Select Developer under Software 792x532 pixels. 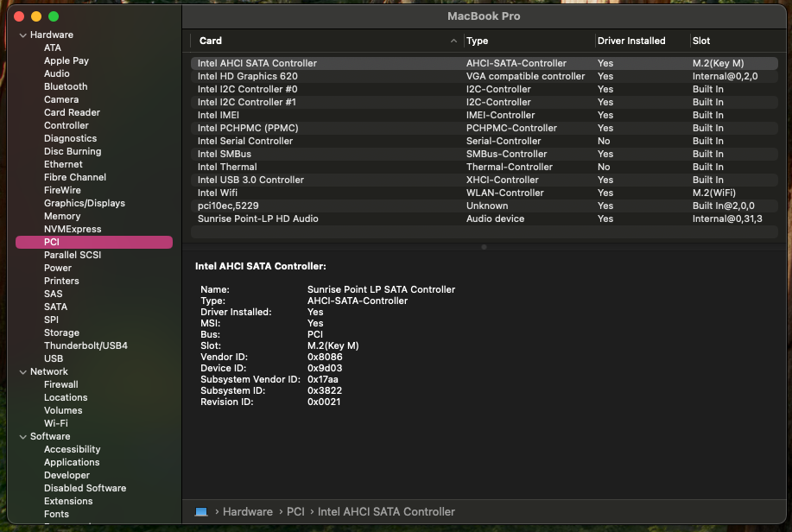tap(67, 475)
